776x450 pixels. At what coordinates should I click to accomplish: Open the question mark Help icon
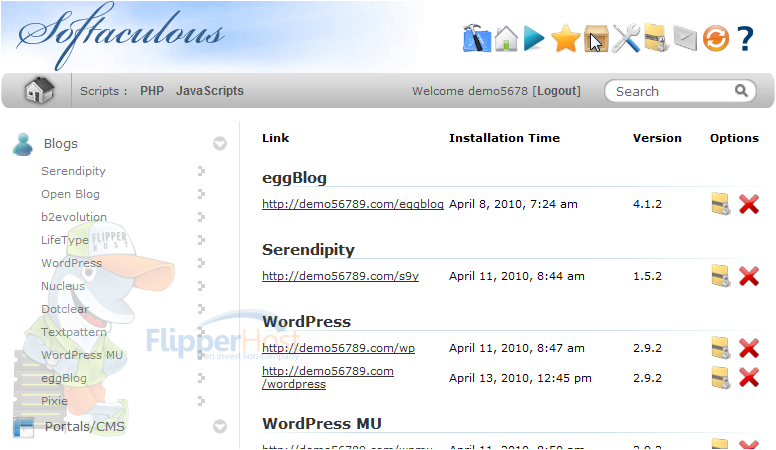pyautogui.click(x=745, y=38)
